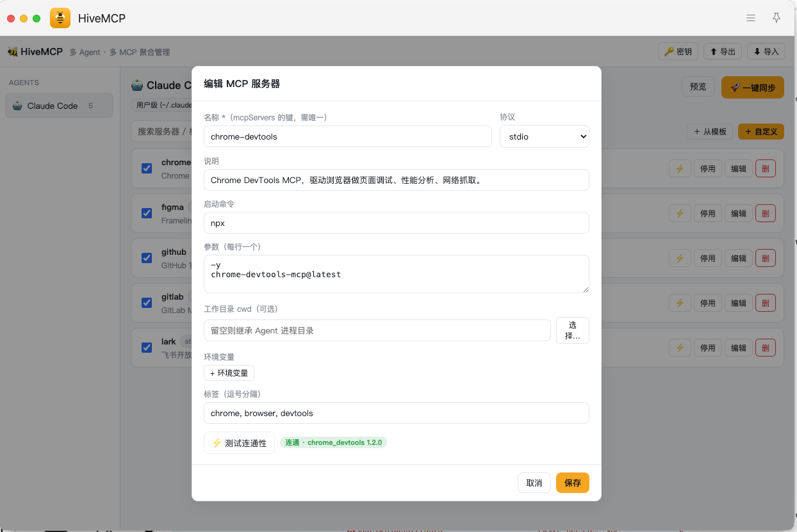Click 停用 disable in github row

(x=708, y=258)
